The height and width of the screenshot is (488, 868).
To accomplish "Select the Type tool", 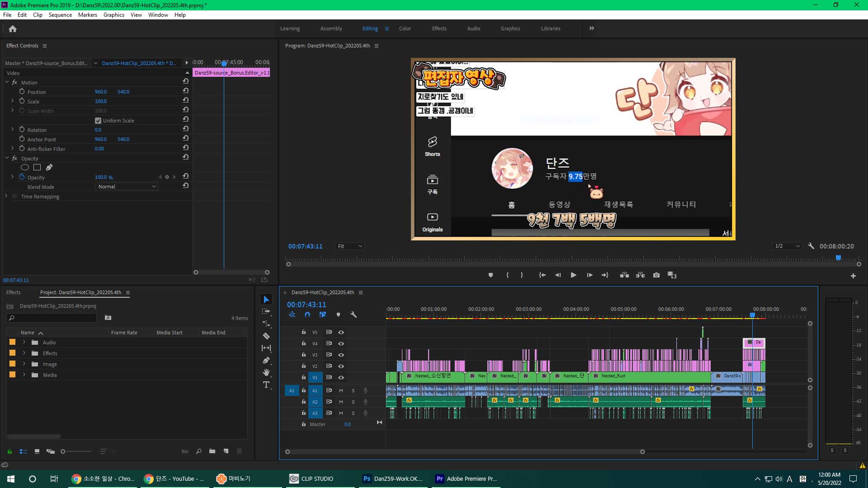I will pyautogui.click(x=266, y=385).
